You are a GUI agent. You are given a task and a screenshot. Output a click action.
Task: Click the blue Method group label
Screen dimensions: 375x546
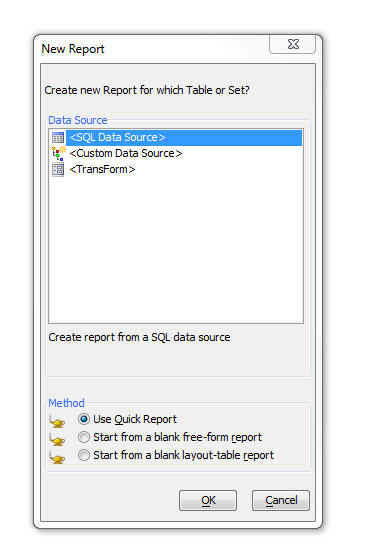click(66, 403)
